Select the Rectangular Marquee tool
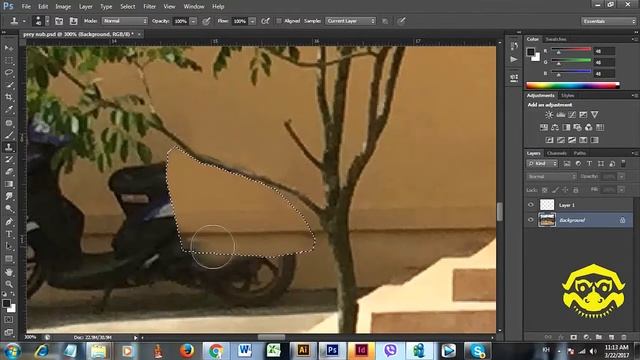 coord(9,60)
